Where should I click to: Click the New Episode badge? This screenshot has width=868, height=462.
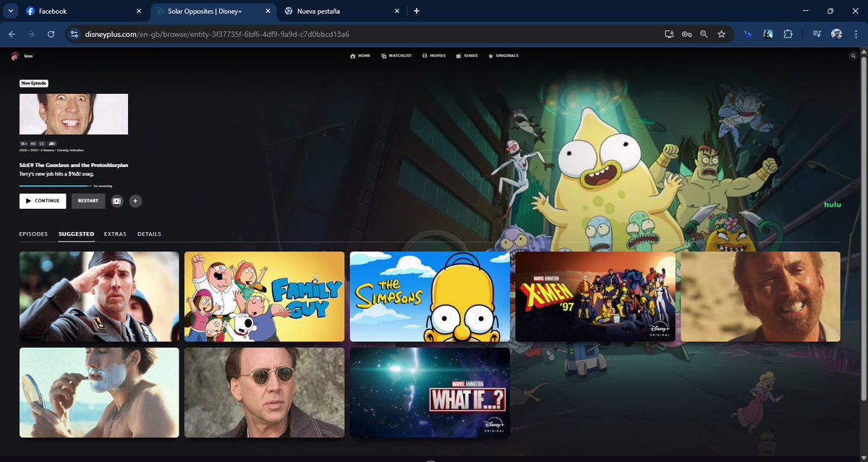click(33, 83)
